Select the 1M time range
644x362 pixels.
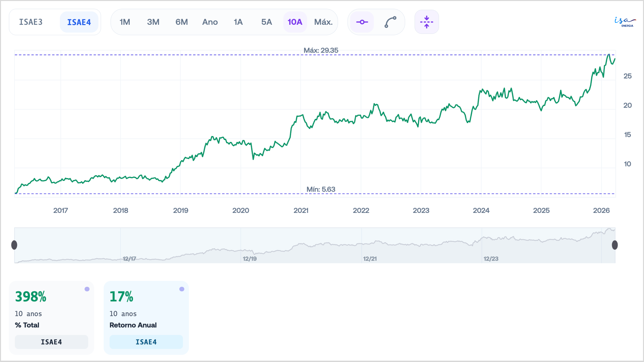[125, 22]
